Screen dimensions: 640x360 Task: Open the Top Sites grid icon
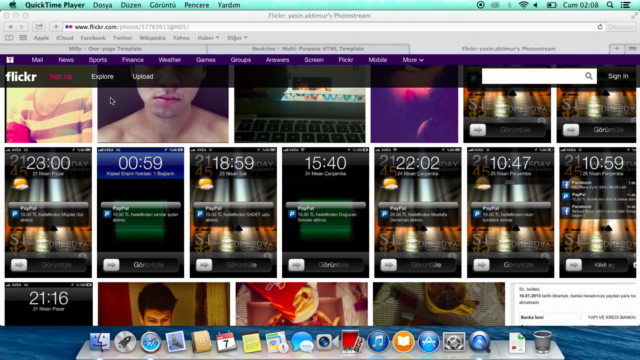23,38
